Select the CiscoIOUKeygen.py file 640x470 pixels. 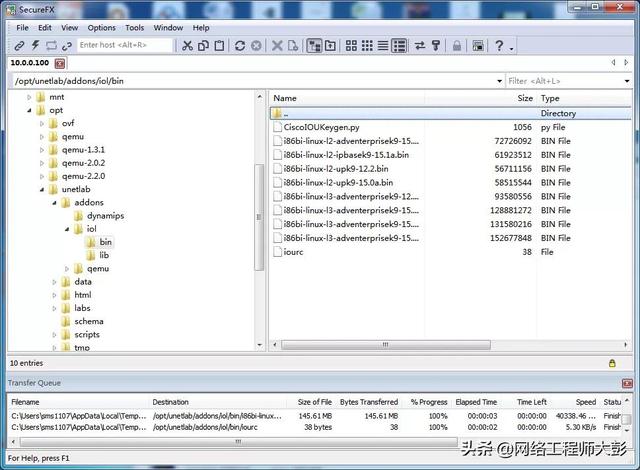pyautogui.click(x=322, y=127)
